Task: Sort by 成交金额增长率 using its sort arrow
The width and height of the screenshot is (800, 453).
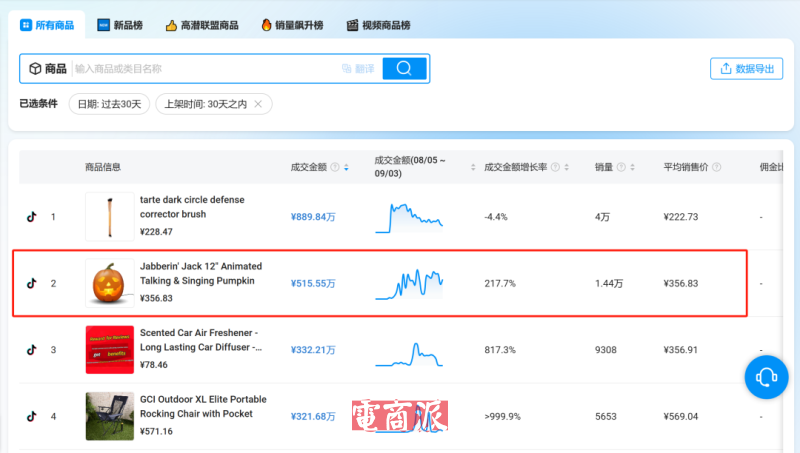Action: [567, 167]
